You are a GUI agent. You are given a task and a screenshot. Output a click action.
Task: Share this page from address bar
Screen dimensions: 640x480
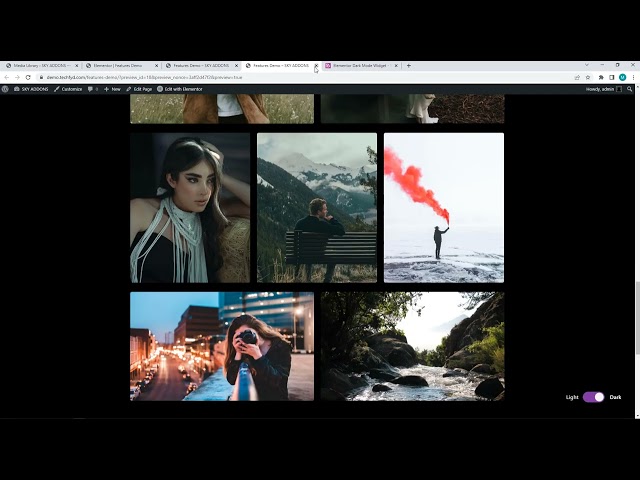pos(577,77)
